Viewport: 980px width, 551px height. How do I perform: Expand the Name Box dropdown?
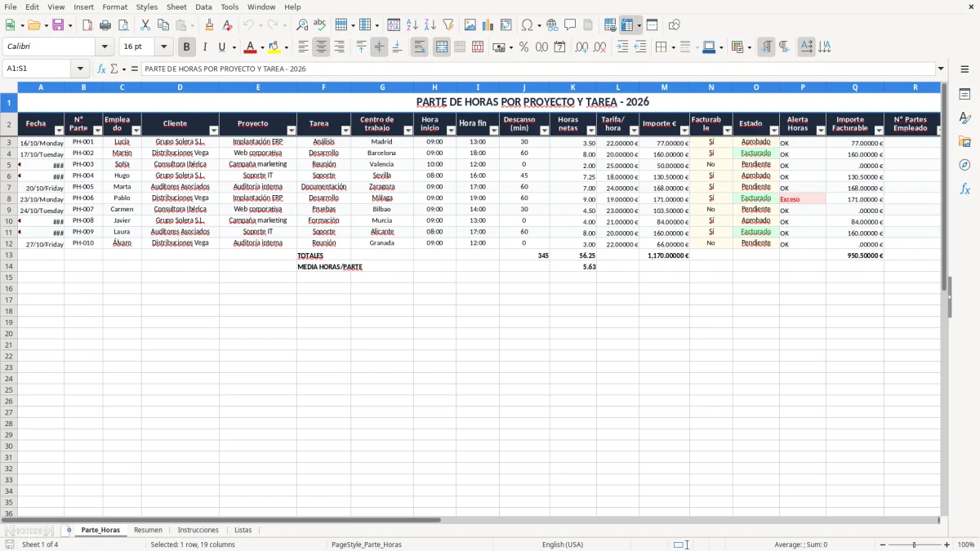click(80, 69)
